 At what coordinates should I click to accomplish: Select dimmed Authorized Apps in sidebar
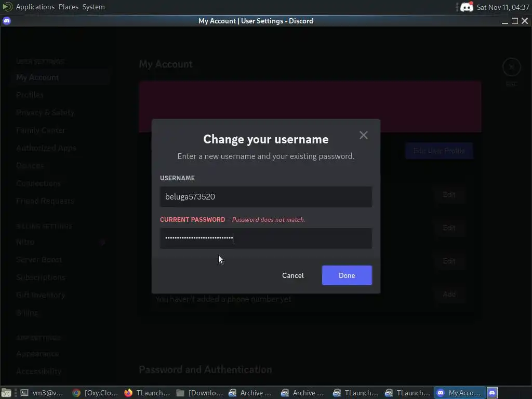pyautogui.click(x=60, y=148)
